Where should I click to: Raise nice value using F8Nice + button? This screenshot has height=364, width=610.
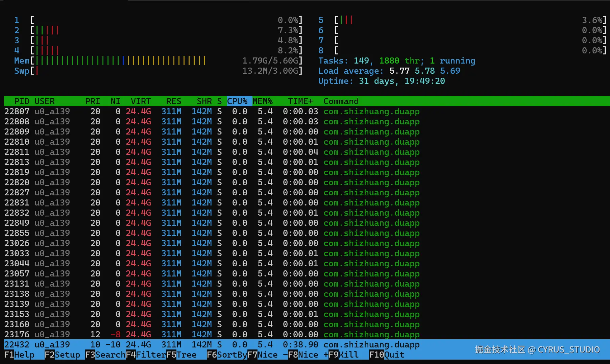308,355
